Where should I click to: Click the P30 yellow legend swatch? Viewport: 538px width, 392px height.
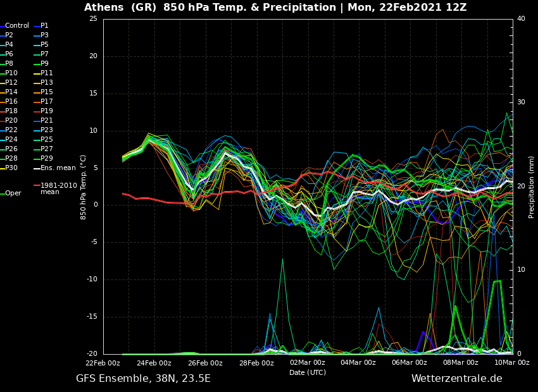[x=2, y=168]
